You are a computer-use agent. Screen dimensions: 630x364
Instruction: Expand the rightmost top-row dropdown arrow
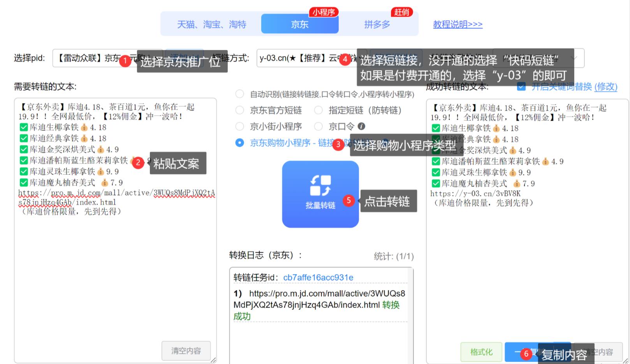(x=574, y=58)
